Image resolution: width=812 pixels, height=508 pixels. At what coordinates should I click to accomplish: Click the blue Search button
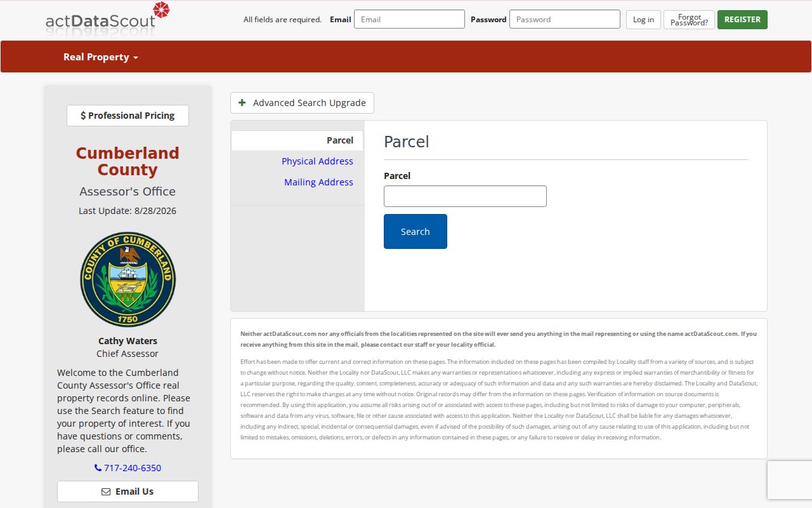click(416, 232)
